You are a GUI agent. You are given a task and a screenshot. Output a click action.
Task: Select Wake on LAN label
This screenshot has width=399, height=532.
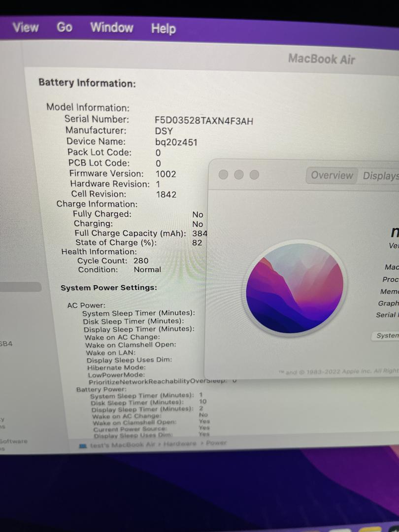point(111,353)
